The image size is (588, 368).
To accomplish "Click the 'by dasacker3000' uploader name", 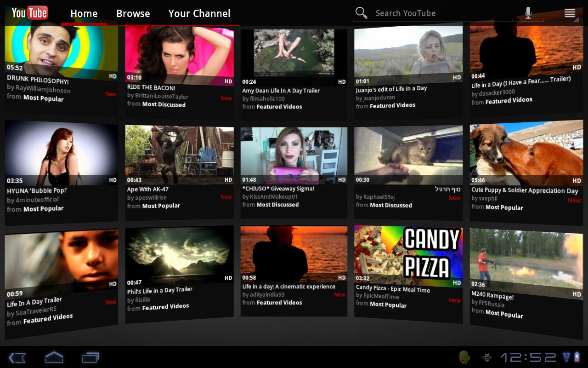I will click(x=493, y=93).
